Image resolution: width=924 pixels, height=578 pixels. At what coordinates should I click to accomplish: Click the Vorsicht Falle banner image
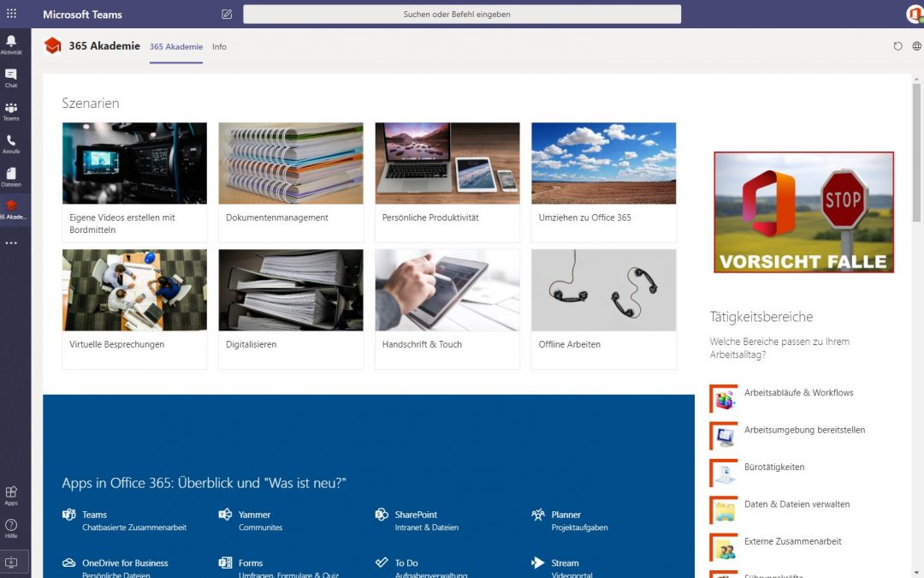click(803, 212)
